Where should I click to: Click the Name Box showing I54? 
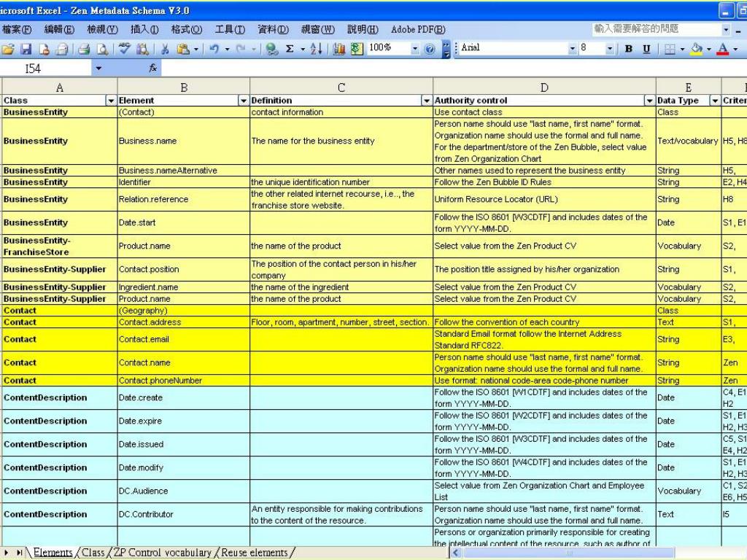[45, 69]
